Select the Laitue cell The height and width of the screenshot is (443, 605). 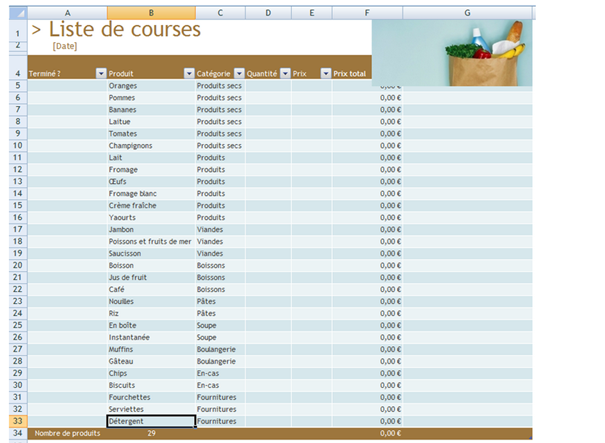click(x=151, y=121)
